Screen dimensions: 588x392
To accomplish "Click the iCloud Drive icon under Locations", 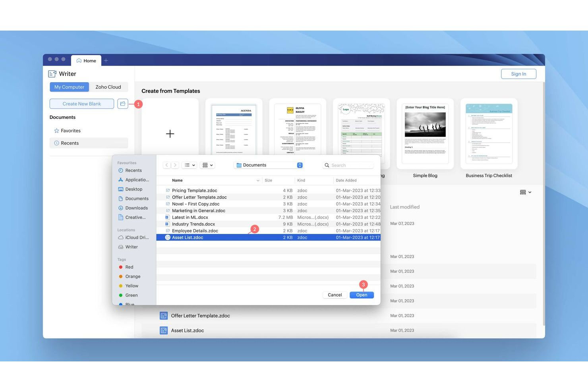I will pyautogui.click(x=121, y=237).
